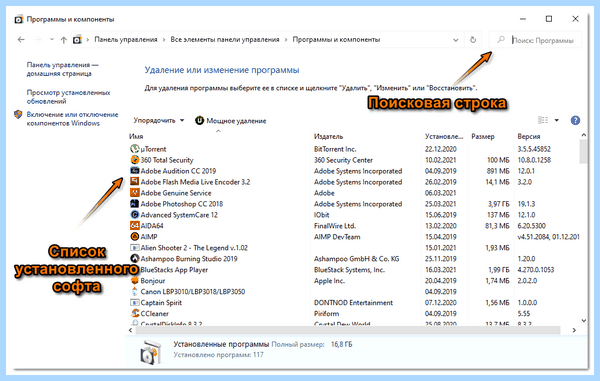Image resolution: width=600 pixels, height=381 pixels.
Task: Select the BlueStacks App Player row
Action: point(352,270)
